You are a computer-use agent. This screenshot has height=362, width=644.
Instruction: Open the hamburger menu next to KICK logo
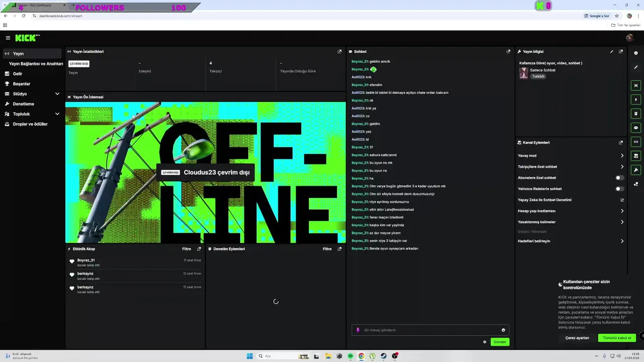(8, 38)
